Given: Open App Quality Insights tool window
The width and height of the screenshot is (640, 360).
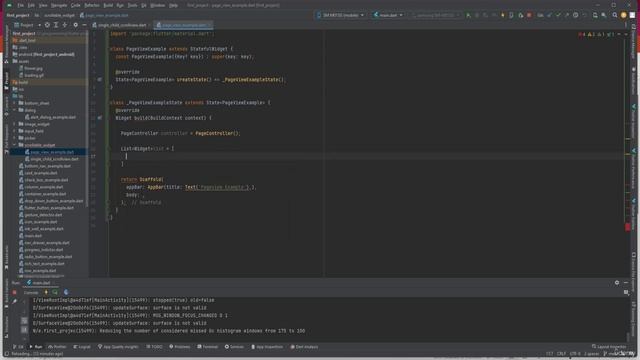Looking at the screenshot, I should 118,347.
